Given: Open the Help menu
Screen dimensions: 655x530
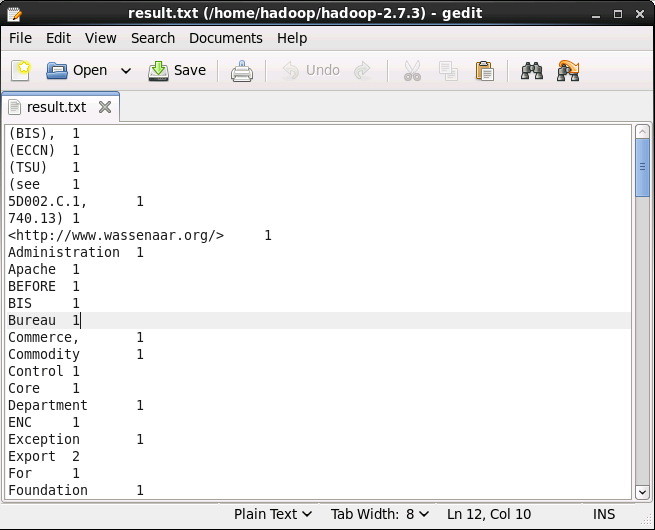Looking at the screenshot, I should (292, 38).
